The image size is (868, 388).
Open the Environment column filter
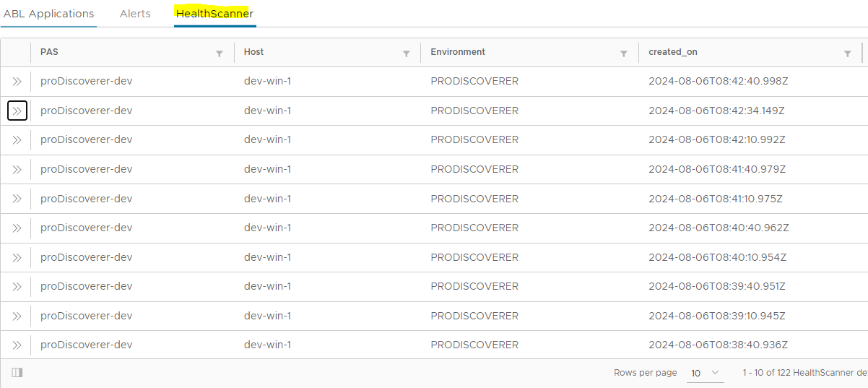point(624,53)
